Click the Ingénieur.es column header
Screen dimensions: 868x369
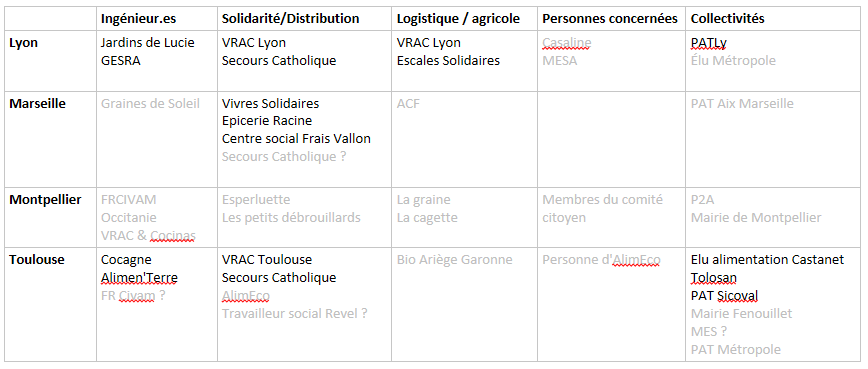(x=138, y=19)
